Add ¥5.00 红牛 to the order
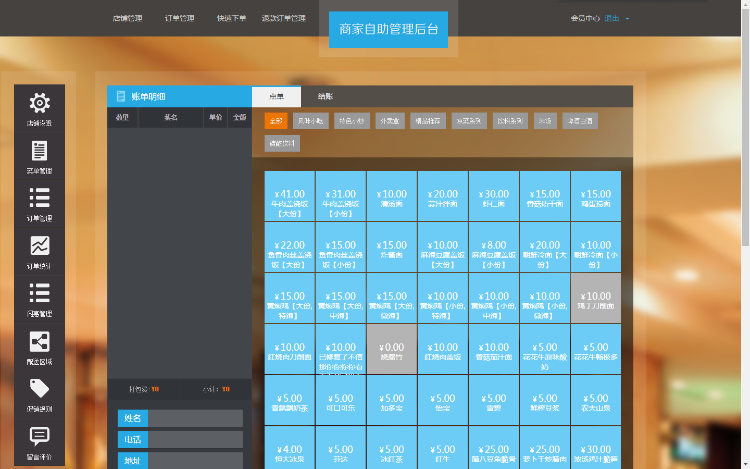The image size is (750, 469). pyautogui.click(x=443, y=447)
